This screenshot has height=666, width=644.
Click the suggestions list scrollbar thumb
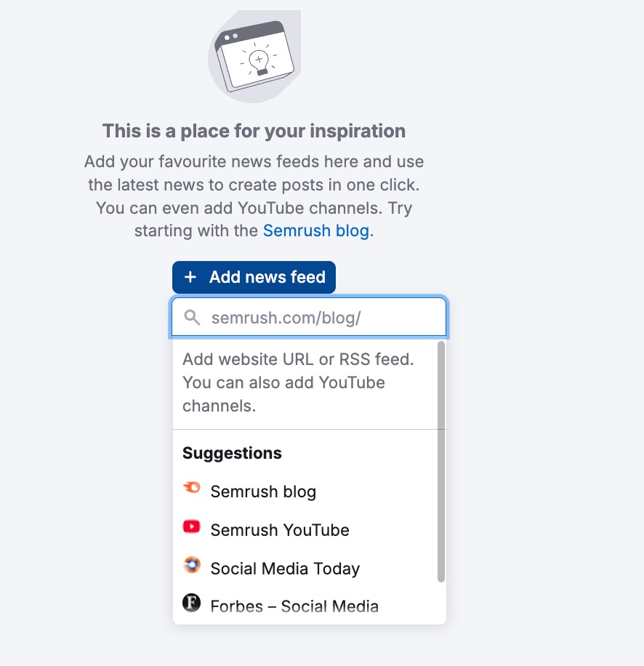[x=440, y=462]
